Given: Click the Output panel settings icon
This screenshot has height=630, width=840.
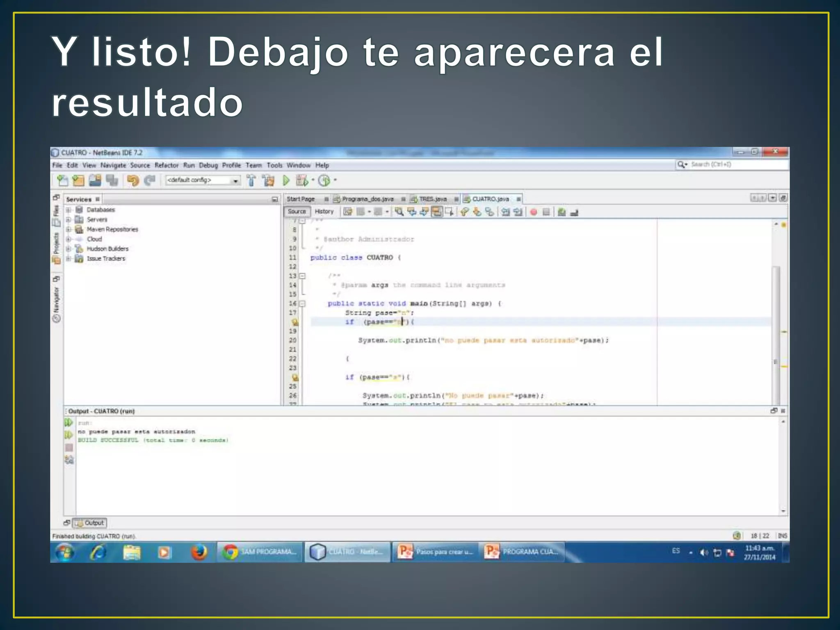Looking at the screenshot, I should (x=69, y=460).
